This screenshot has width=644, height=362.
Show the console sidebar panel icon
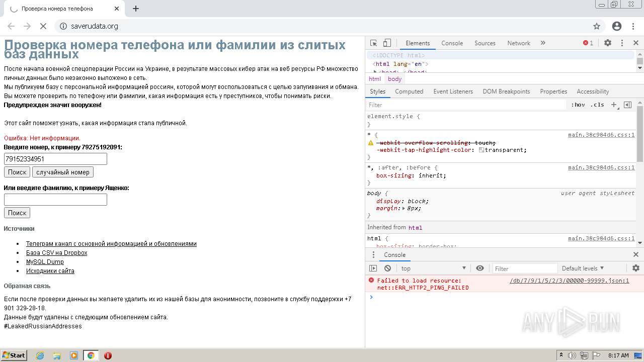click(373, 268)
